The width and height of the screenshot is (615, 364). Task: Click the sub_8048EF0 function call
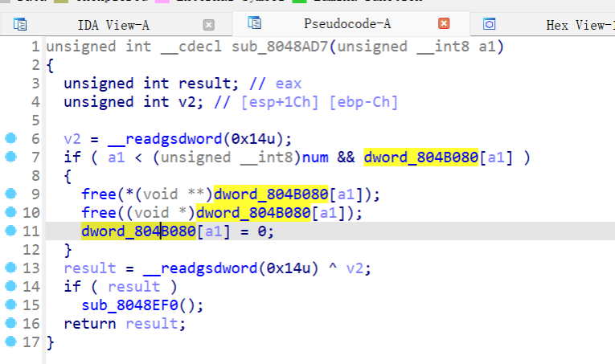(134, 305)
